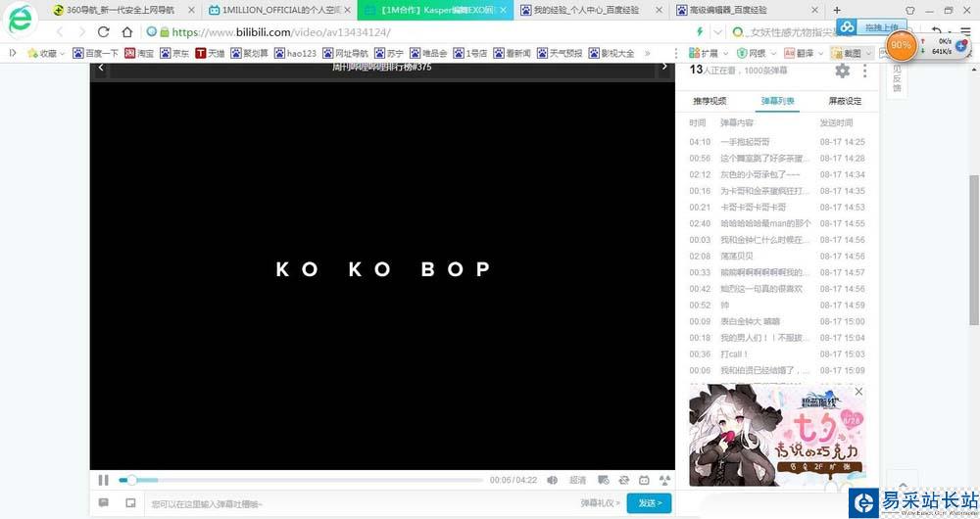The width and height of the screenshot is (980, 519).
Task: Select danmaku row 打call！
Action: click(x=777, y=354)
